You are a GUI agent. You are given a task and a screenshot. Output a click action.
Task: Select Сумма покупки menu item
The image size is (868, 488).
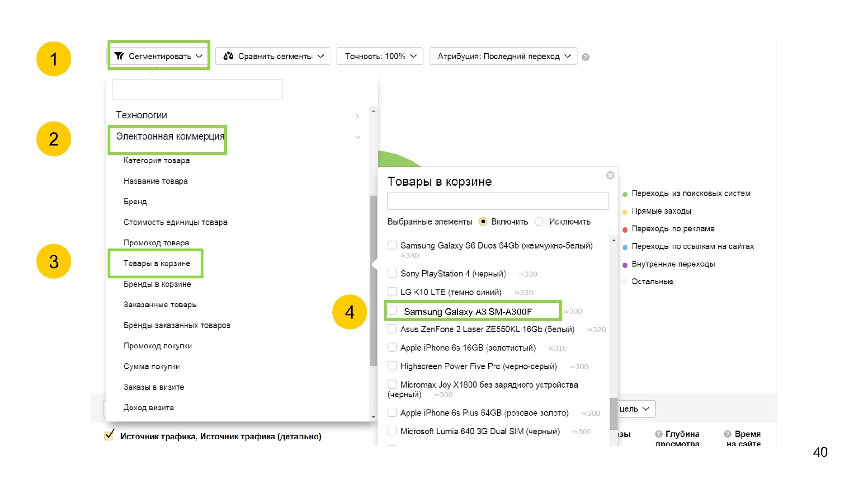click(151, 366)
